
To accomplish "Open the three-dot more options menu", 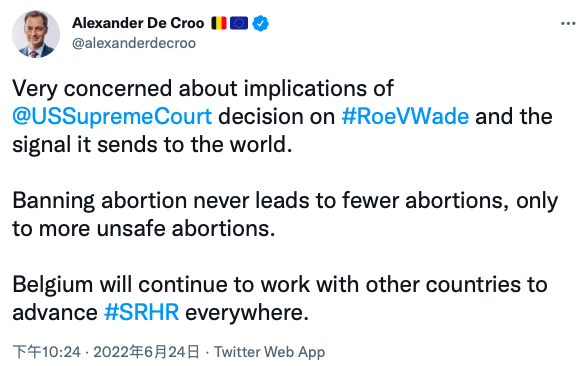I will [x=568, y=24].
